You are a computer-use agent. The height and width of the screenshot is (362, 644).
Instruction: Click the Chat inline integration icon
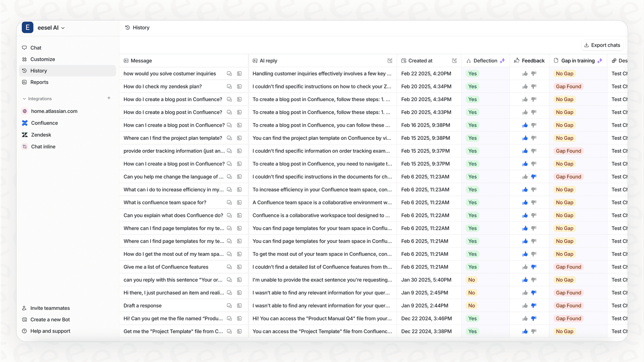(x=25, y=146)
